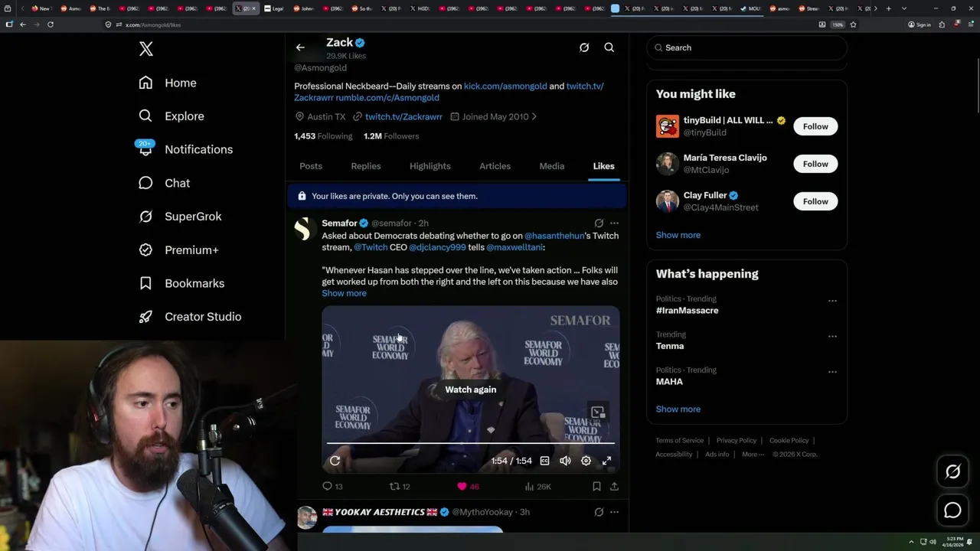Expand Joined May 2010 details

coord(493,117)
